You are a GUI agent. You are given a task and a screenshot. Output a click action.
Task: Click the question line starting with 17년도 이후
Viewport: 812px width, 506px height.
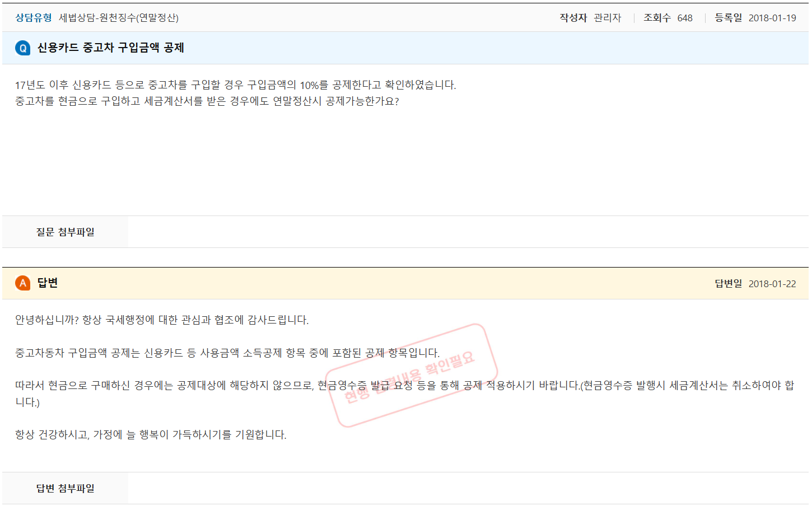236,85
